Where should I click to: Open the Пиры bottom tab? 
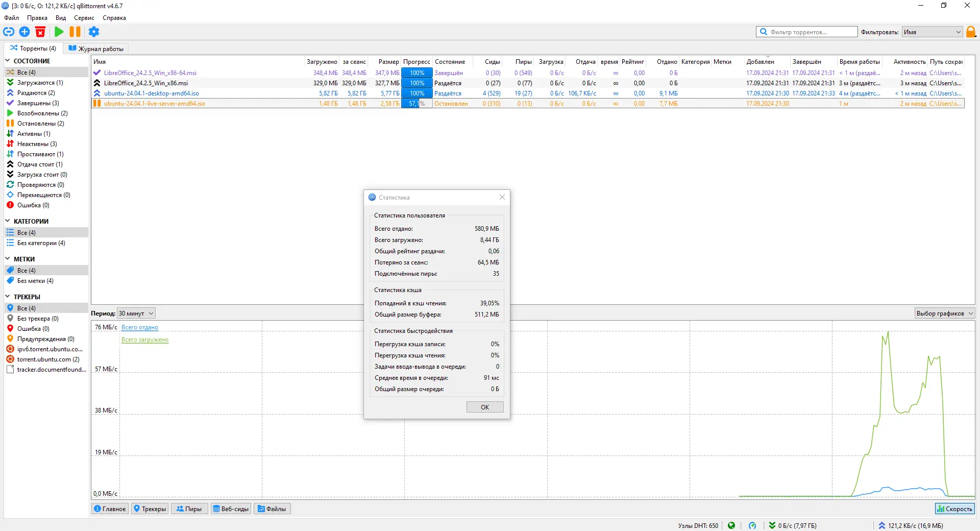pyautogui.click(x=189, y=509)
